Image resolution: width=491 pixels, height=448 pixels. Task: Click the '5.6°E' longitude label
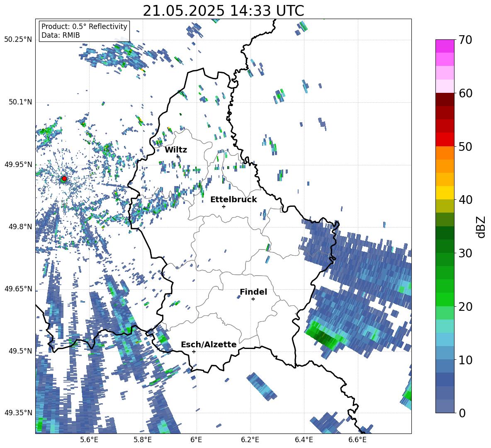pos(89,440)
